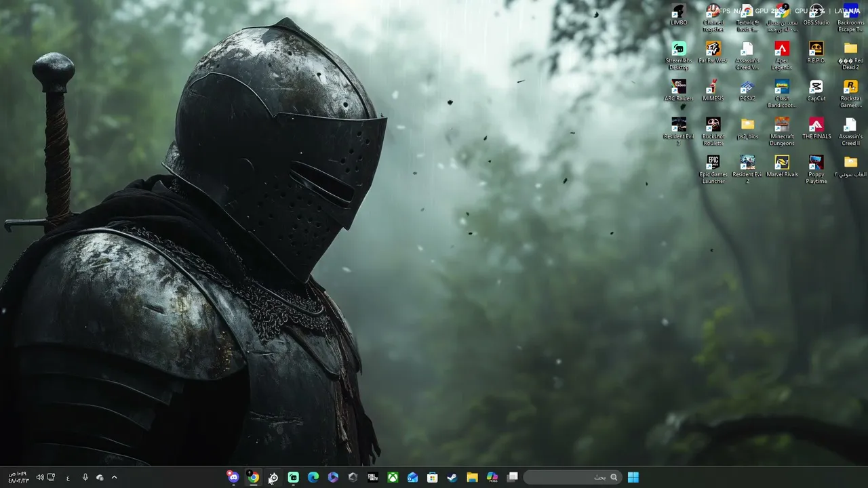The height and width of the screenshot is (488, 868).
Task: Open the Windows Start menu
Action: pos(633,477)
